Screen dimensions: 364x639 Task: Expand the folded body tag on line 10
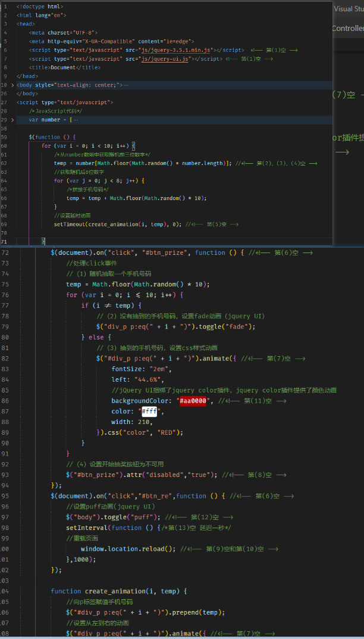click(12, 85)
